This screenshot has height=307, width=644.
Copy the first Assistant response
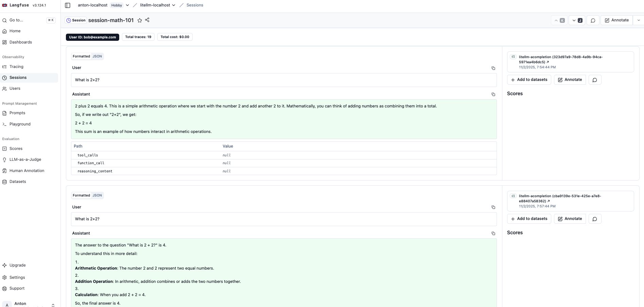click(493, 95)
